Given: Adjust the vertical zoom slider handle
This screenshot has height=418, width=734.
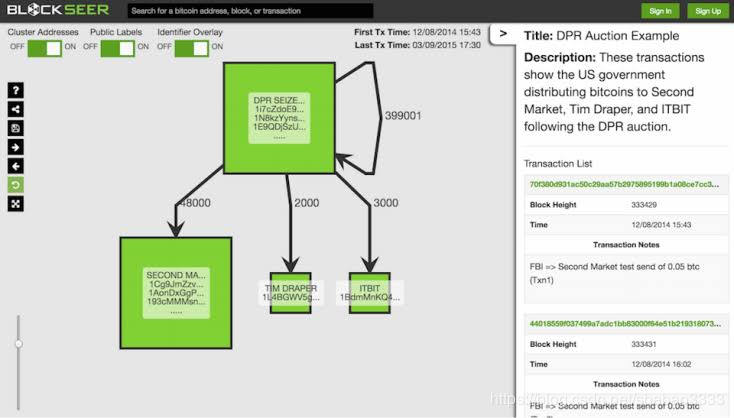Looking at the screenshot, I should [x=18, y=344].
